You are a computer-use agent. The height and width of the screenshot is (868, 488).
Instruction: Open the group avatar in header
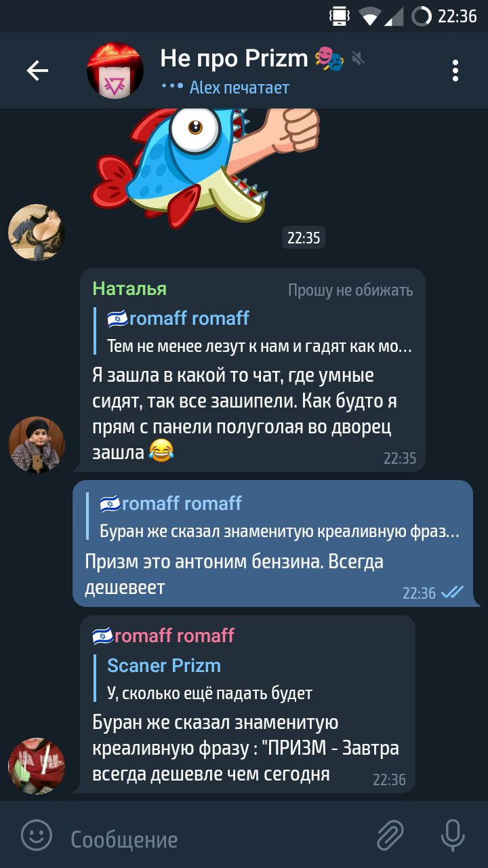[x=116, y=71]
